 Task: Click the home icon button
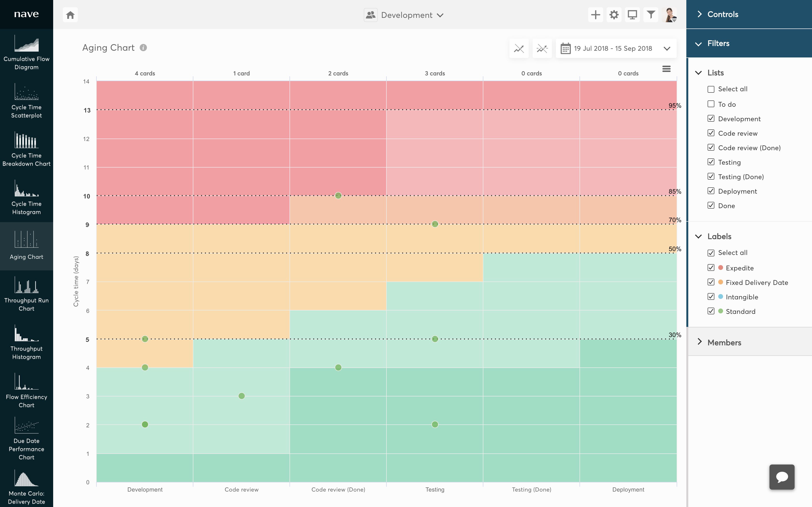point(70,15)
